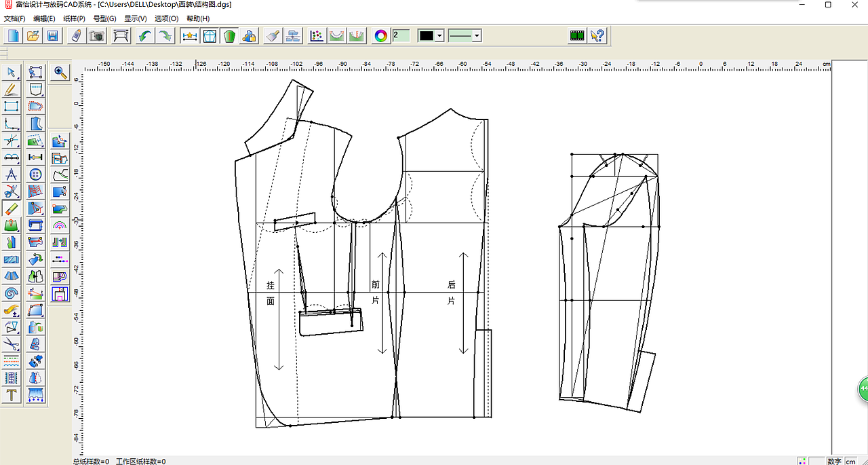Open the line color dropdown
The height and width of the screenshot is (465, 868).
[439, 36]
